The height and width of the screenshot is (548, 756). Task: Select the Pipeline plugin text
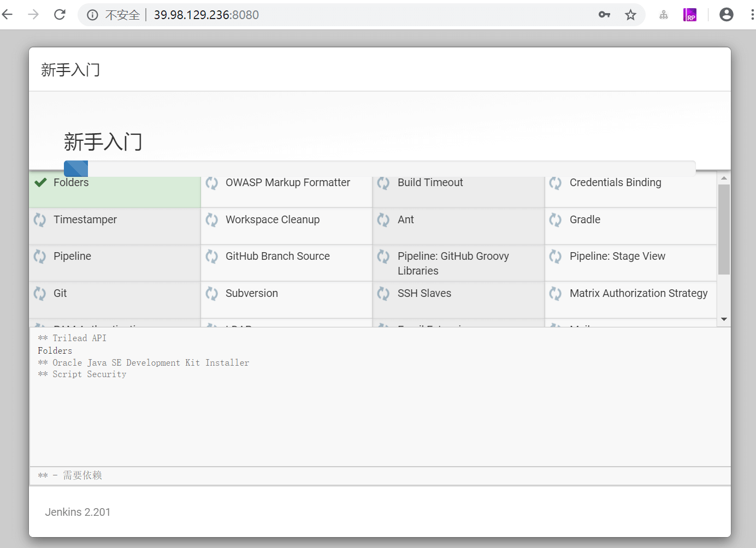click(72, 256)
